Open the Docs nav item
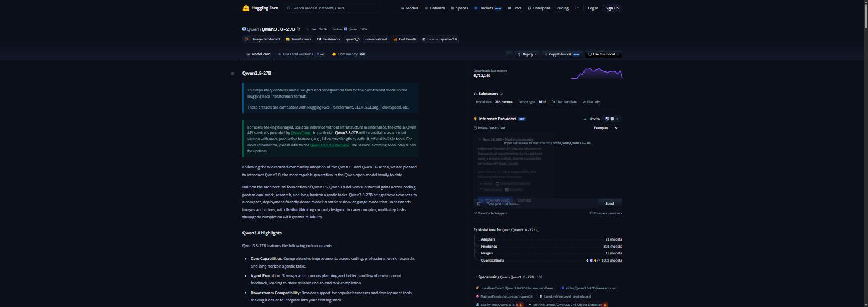 pos(515,8)
